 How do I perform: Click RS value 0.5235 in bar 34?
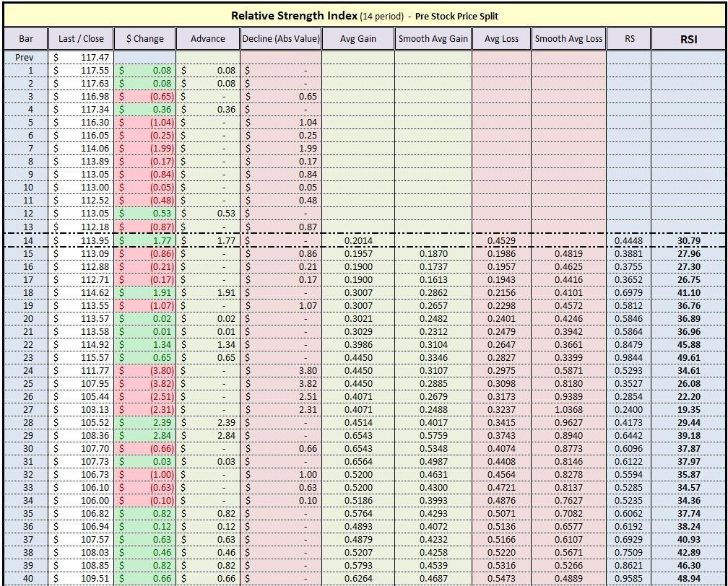[x=629, y=501]
